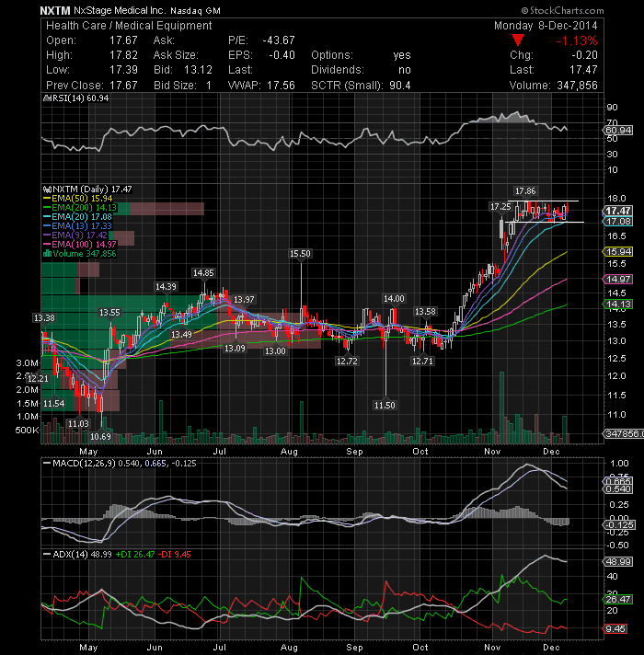Click the 13.55 price annotation

pyautogui.click(x=109, y=313)
